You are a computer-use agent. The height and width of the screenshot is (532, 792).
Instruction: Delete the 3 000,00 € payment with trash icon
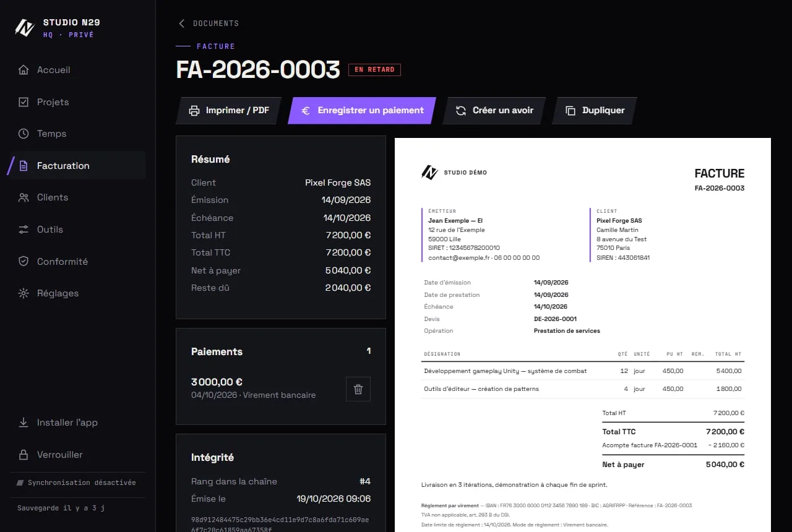[x=358, y=389]
